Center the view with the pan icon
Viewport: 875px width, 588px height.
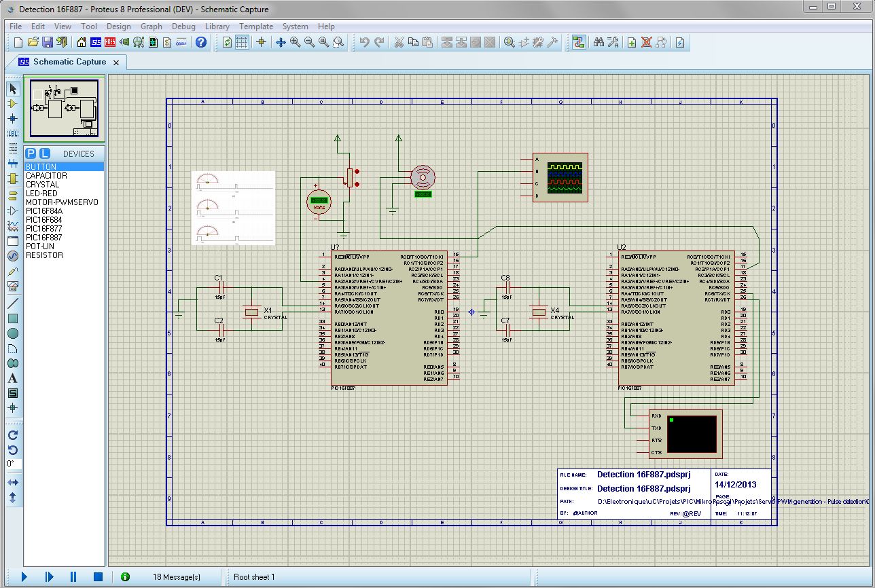click(281, 42)
